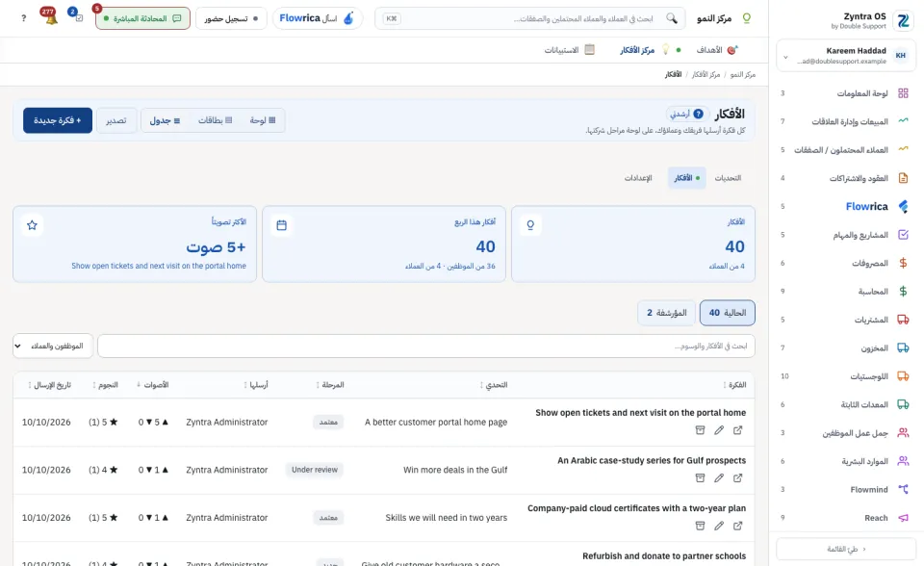This screenshot has height=566, width=924.
Task: Sort table by الأصوات column
Action: [x=153, y=385]
